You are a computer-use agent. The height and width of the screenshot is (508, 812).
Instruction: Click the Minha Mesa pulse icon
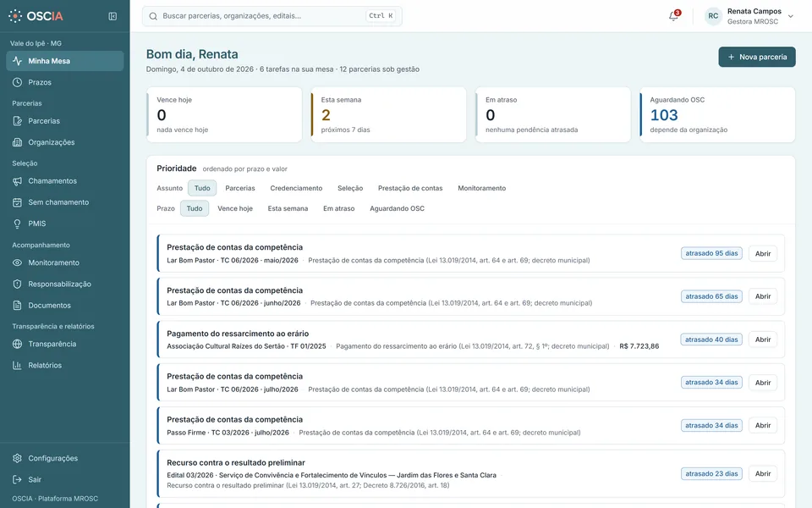pos(17,61)
